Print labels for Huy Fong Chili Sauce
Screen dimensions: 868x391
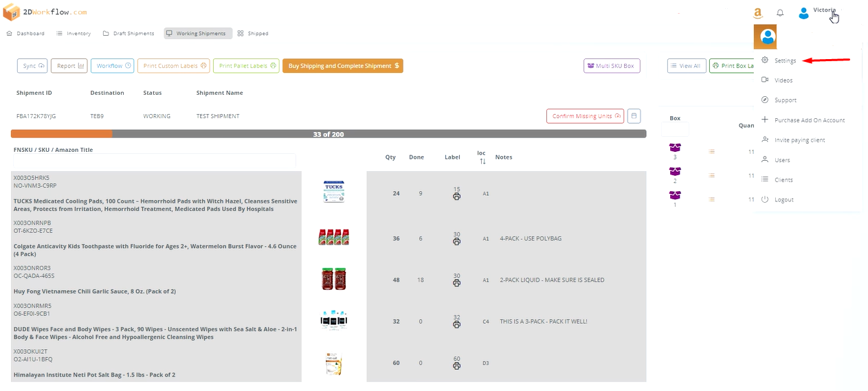tap(456, 284)
